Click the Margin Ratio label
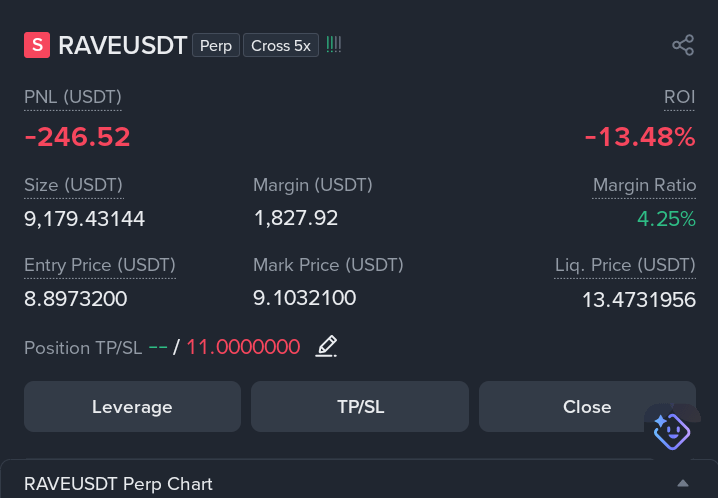The height and width of the screenshot is (498, 718). coord(644,185)
